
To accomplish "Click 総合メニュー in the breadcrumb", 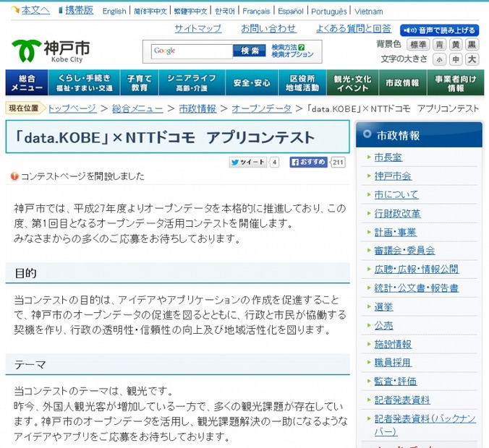I will [137, 108].
